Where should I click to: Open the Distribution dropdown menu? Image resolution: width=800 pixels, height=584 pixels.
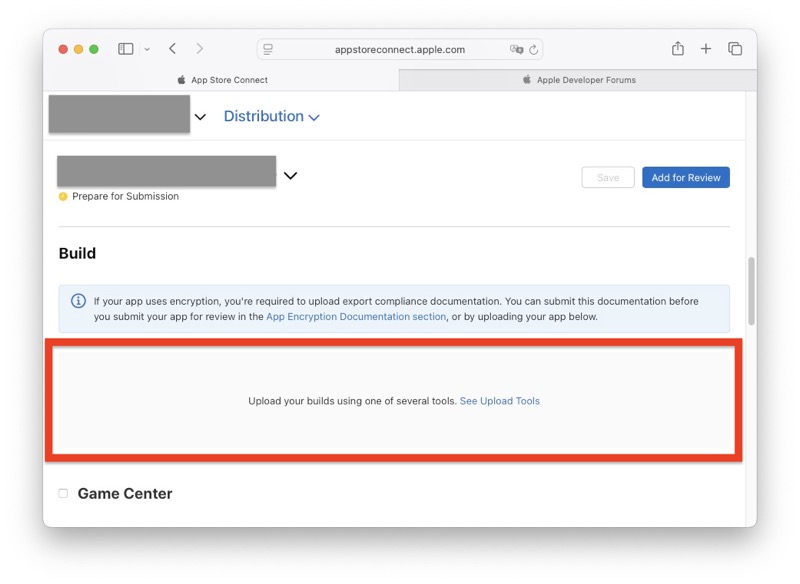(271, 116)
